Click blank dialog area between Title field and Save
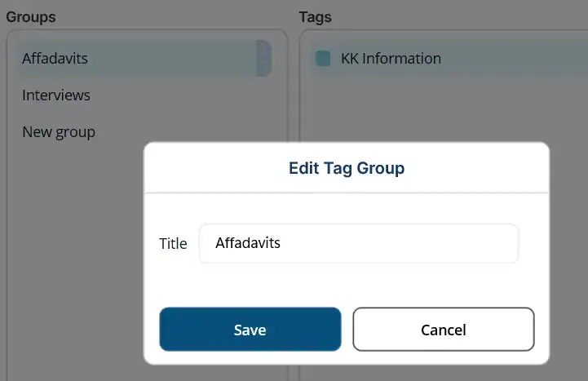Viewport: 588px width, 381px height. click(x=347, y=286)
